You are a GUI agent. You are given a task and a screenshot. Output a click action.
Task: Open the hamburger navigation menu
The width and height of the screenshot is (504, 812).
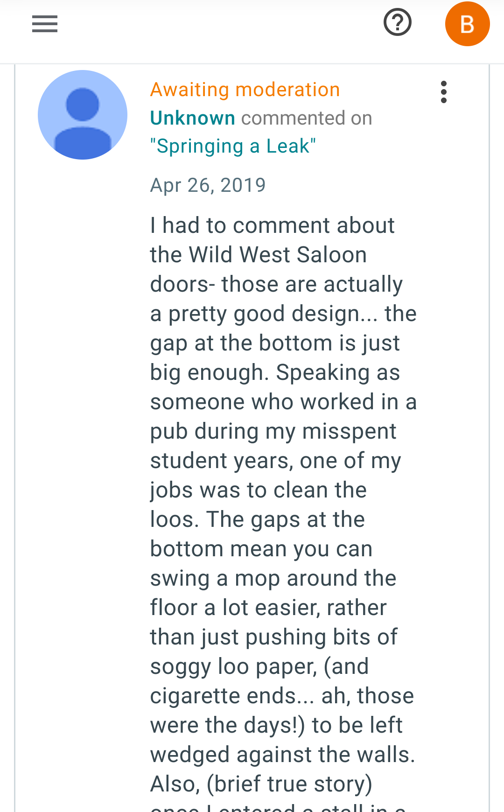click(x=45, y=24)
